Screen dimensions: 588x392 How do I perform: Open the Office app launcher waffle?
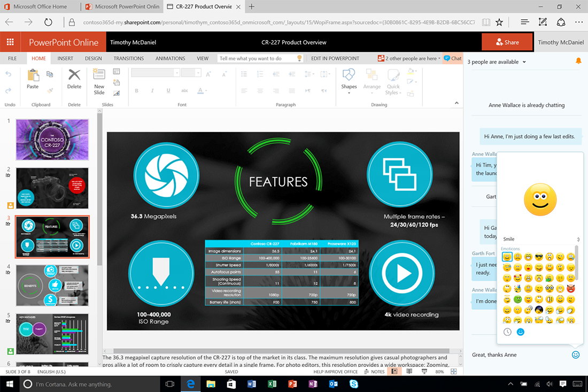pyautogui.click(x=10, y=42)
